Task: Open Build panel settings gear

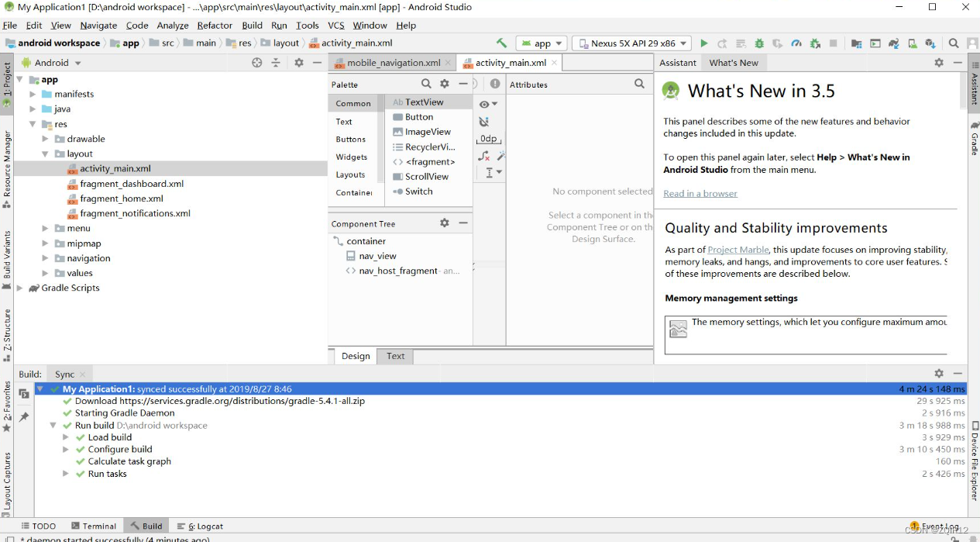Action: [x=939, y=374]
